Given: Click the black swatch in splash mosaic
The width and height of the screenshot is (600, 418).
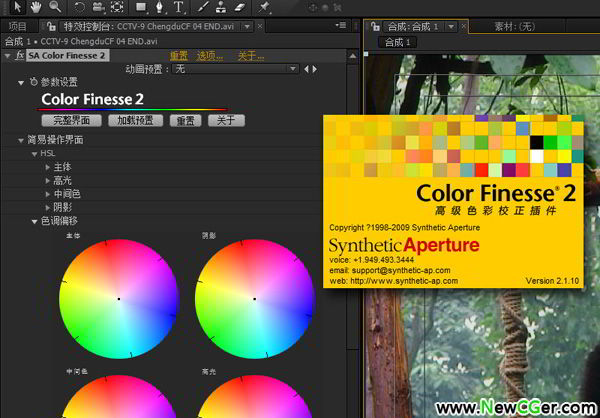Looking at the screenshot, I should coord(536,142).
